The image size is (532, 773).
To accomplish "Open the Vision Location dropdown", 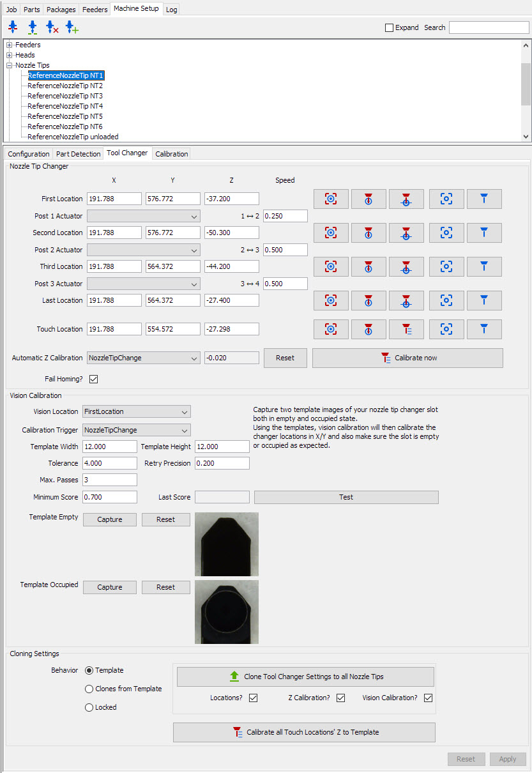I will [x=137, y=411].
